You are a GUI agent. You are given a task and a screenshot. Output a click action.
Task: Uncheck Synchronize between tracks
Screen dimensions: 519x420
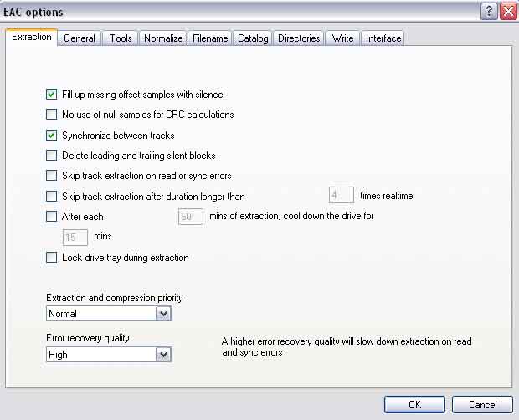tap(51, 135)
